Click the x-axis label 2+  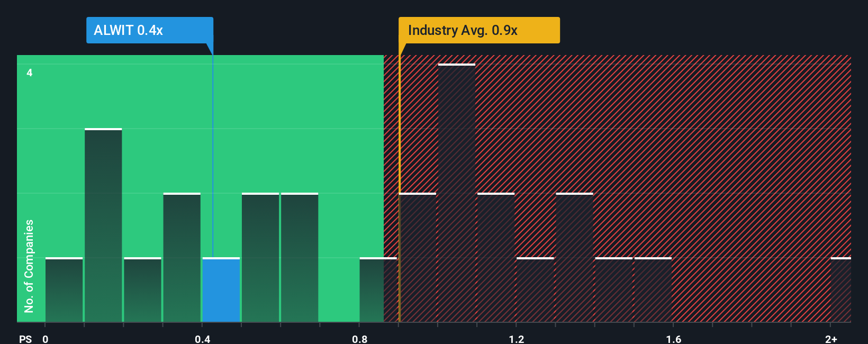(x=831, y=339)
